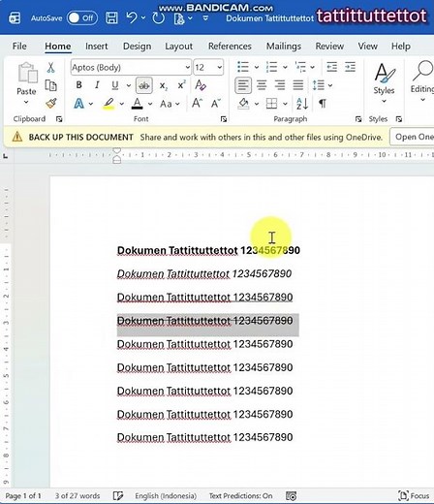
Task: Click the Save icon in title bar
Action: (111, 18)
